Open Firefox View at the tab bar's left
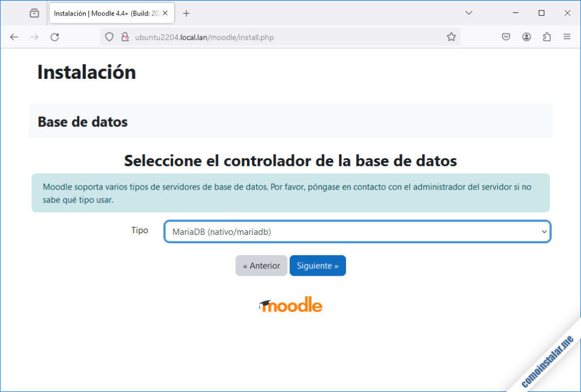 [x=34, y=12]
